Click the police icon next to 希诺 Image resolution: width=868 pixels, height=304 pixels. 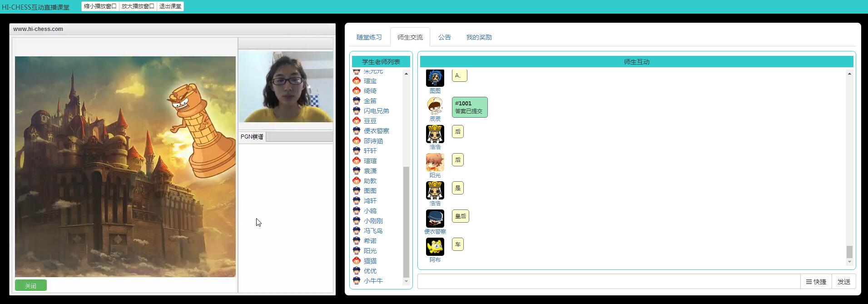click(357, 241)
